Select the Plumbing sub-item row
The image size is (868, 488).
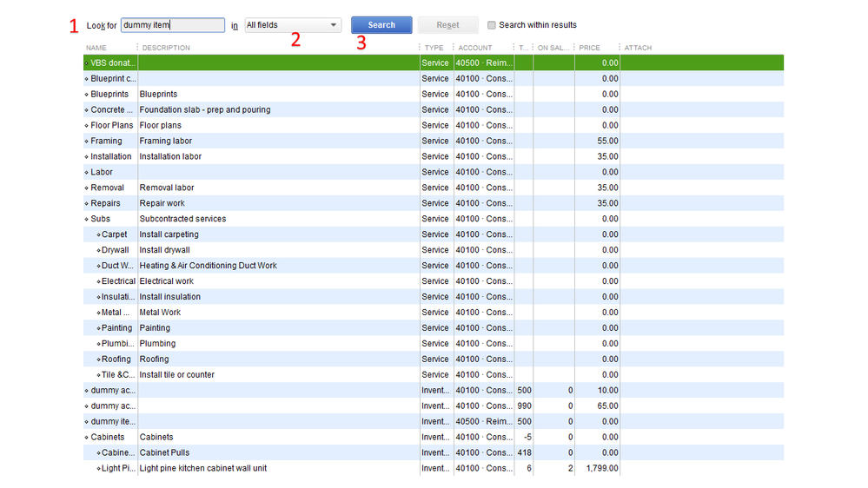434,344
